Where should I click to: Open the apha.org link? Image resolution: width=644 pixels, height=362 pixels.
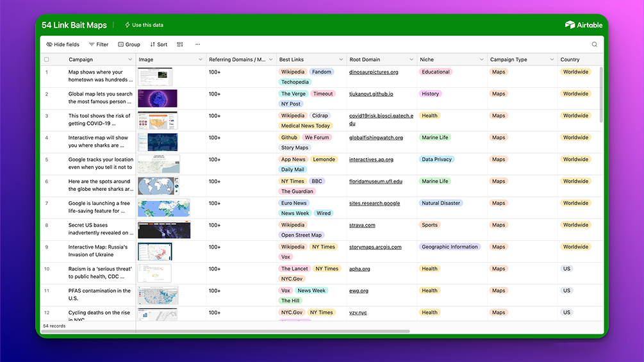[x=359, y=269]
